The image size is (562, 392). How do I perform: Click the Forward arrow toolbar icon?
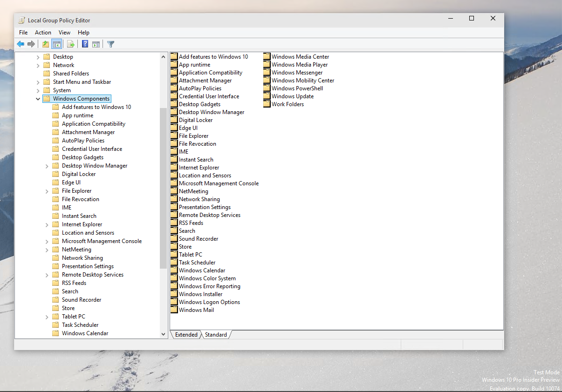(x=31, y=44)
